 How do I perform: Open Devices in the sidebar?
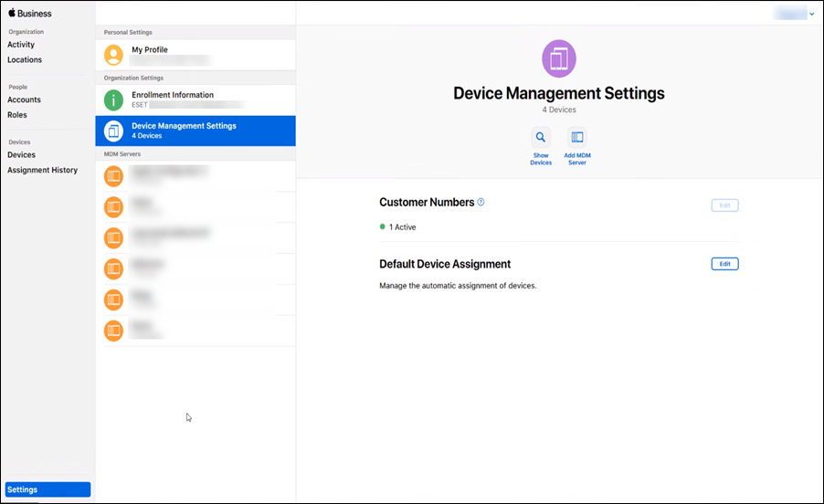point(22,155)
